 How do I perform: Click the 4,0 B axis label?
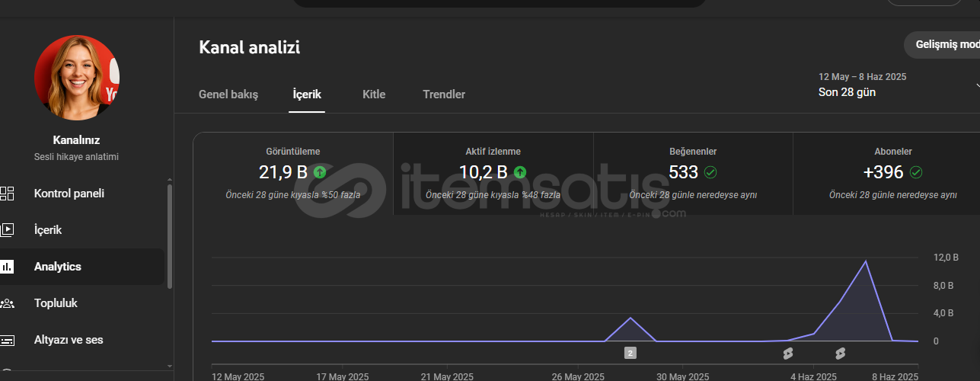[x=944, y=313]
